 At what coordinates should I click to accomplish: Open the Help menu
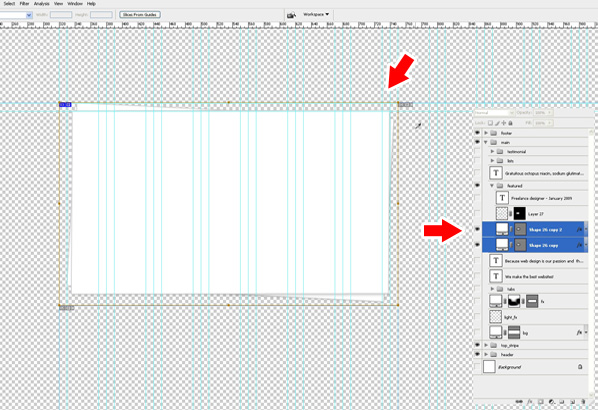coord(91,4)
